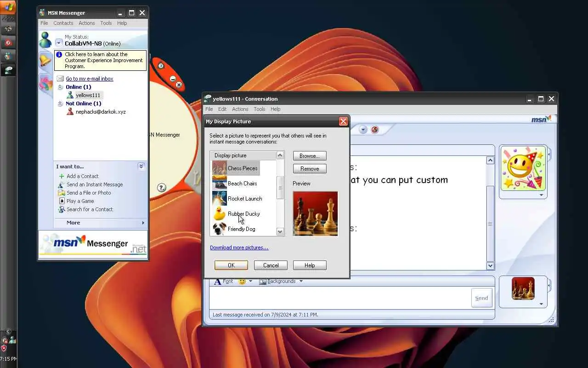Open the alerts bell tab
Viewport: 588px width, 368px height.
[x=45, y=60]
